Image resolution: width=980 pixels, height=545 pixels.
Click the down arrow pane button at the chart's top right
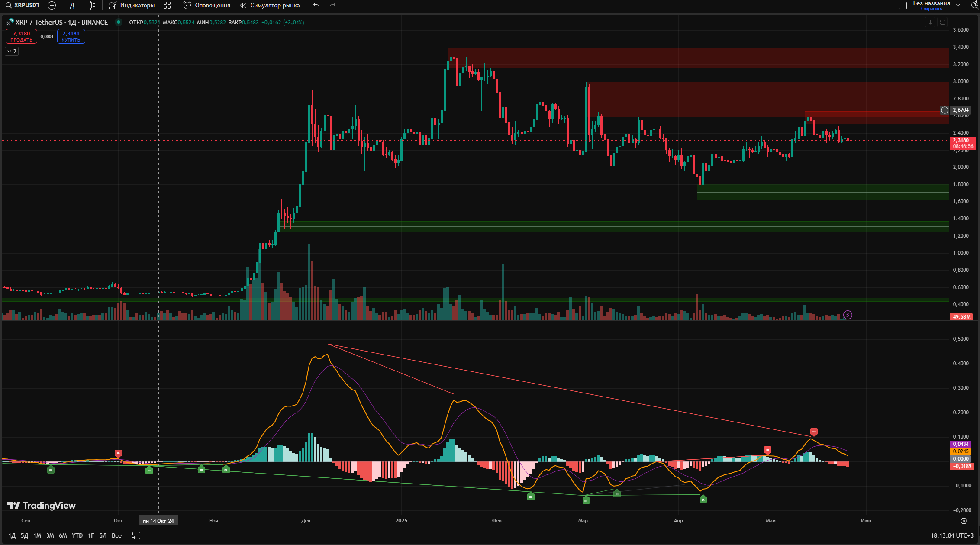click(930, 23)
